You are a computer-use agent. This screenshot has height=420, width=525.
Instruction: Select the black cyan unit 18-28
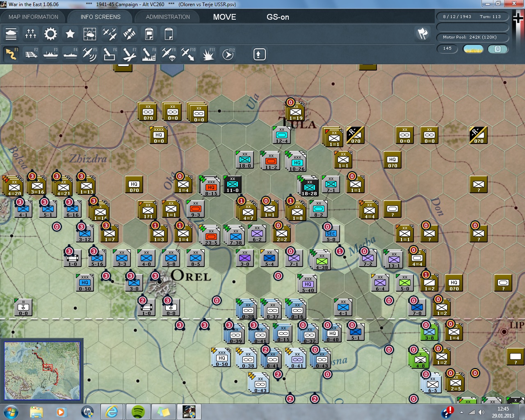(309, 186)
